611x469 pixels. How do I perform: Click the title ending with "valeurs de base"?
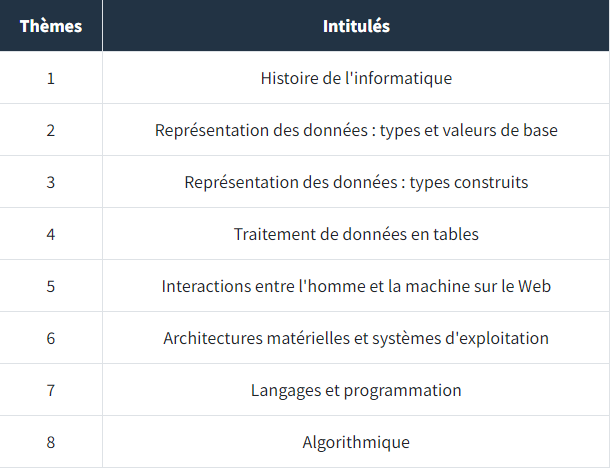coord(356,130)
